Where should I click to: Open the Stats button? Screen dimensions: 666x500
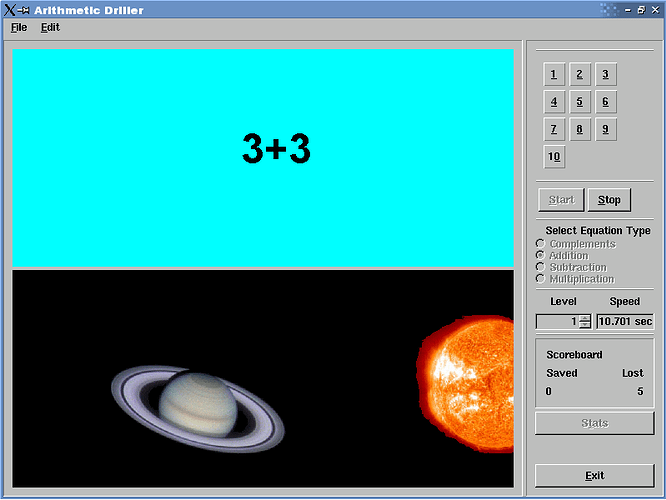pos(594,423)
